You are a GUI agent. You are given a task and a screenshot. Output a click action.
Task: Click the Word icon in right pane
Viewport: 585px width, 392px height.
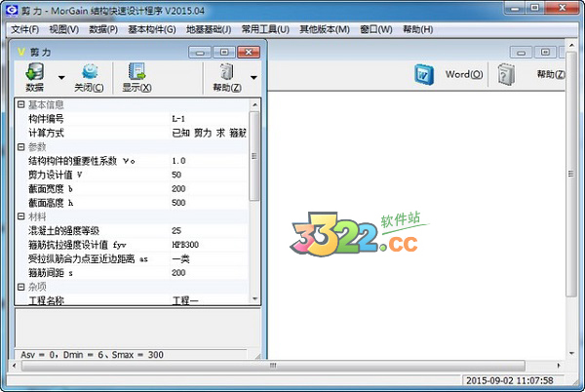424,74
